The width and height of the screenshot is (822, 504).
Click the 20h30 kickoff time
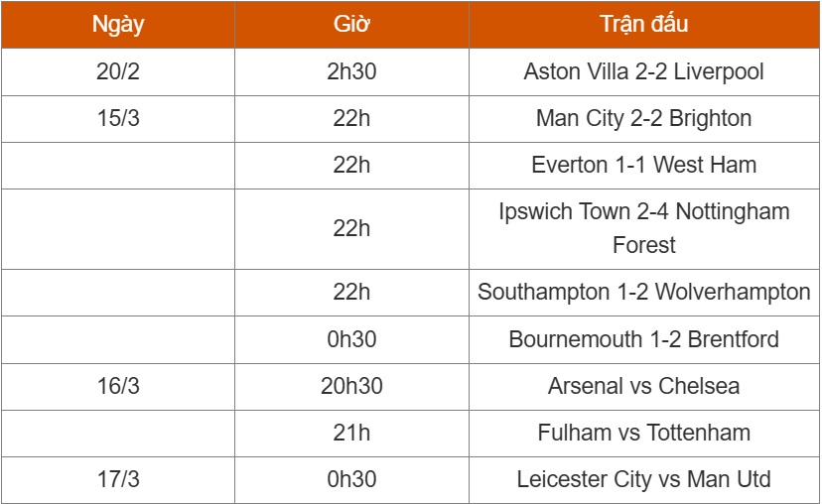coord(351,387)
